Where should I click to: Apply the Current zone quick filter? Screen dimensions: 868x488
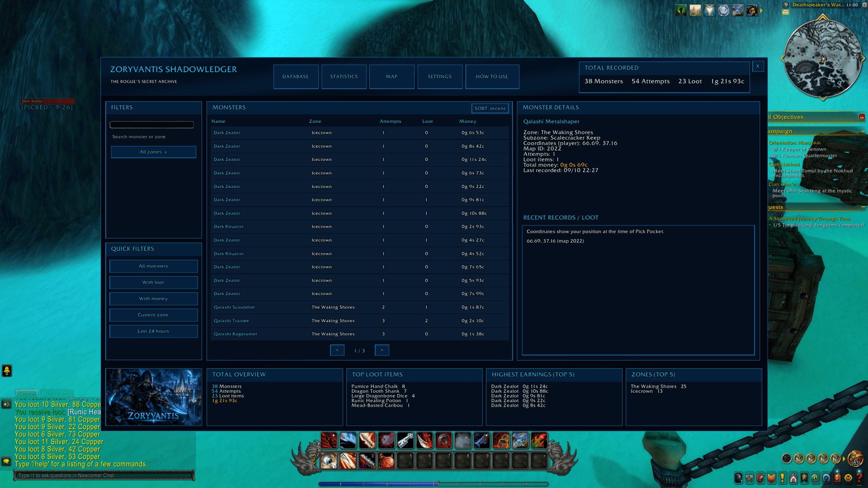153,315
